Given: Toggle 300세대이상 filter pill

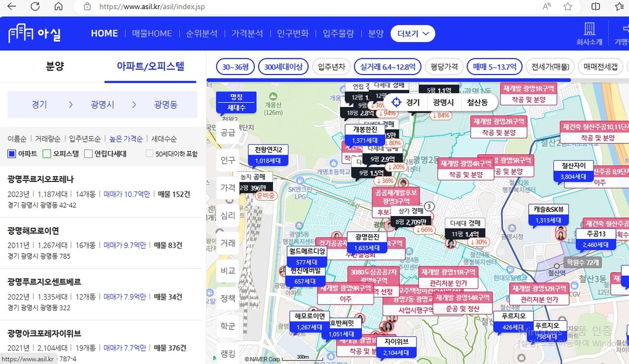Looking at the screenshot, I should point(283,67).
